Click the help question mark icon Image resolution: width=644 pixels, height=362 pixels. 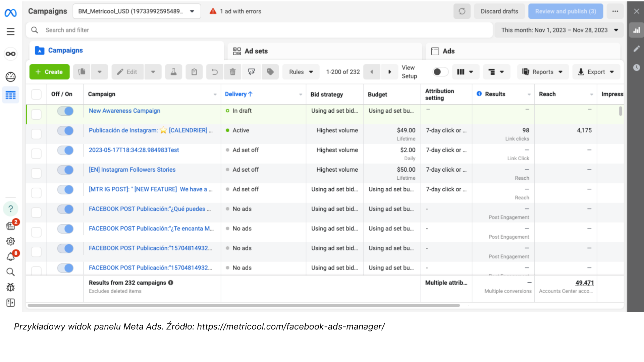click(11, 209)
